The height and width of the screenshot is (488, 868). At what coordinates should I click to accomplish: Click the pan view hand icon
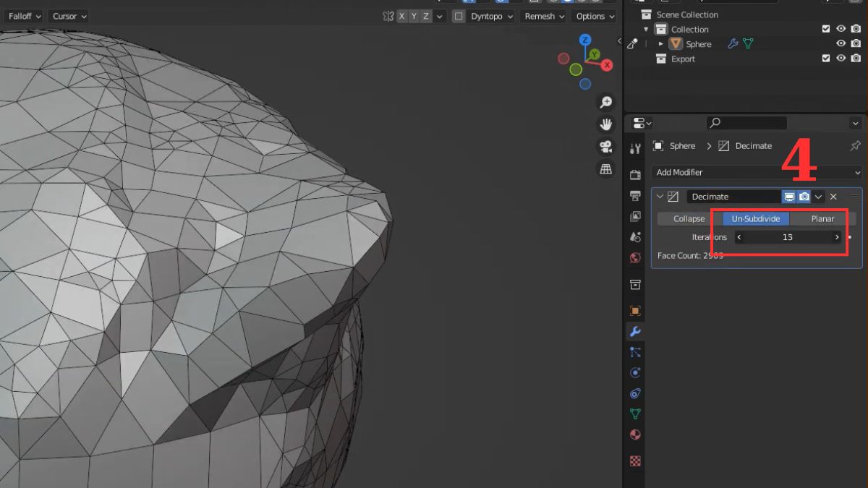tap(605, 124)
